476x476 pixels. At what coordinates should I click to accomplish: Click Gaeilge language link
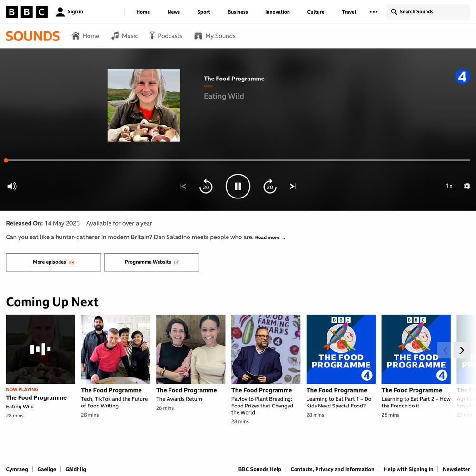[47, 469]
